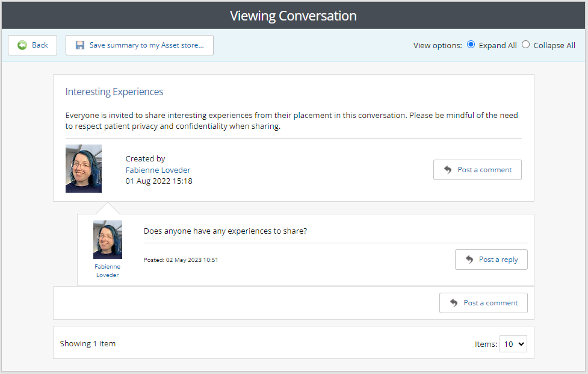Click the conversation description paragraph
The width and height of the screenshot is (588, 374).
pyautogui.click(x=292, y=121)
